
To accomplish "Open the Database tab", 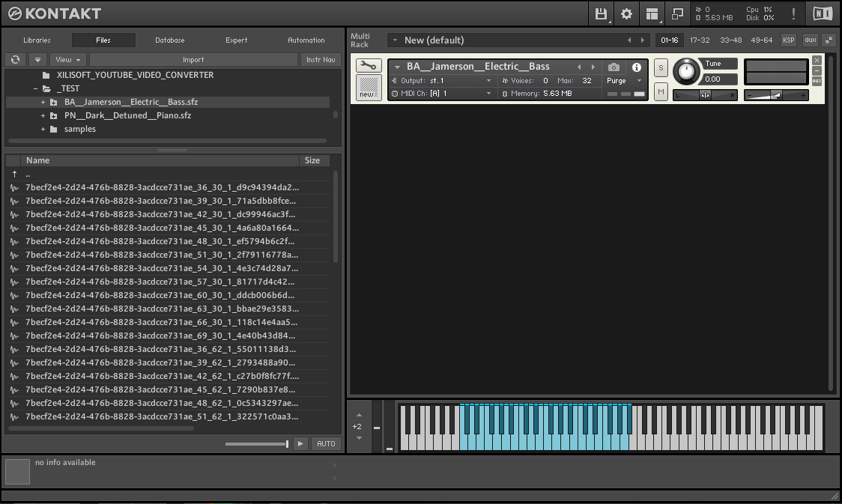I will point(170,40).
